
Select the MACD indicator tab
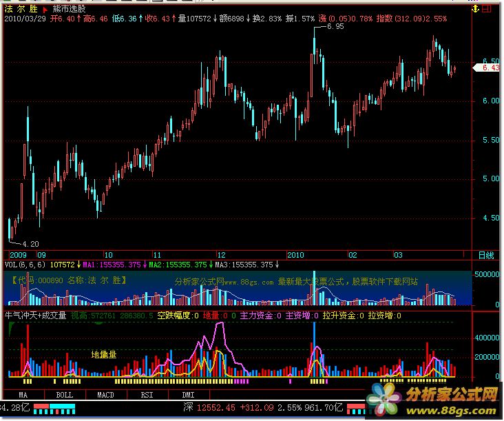[x=105, y=395]
